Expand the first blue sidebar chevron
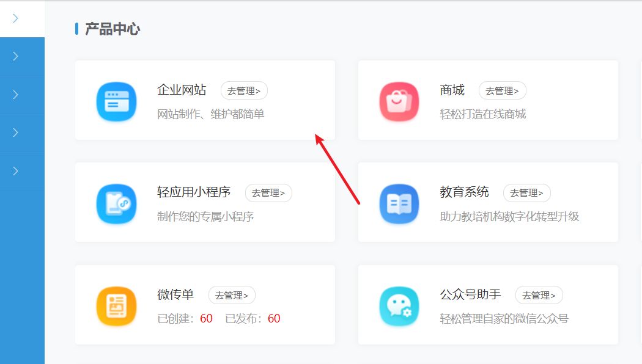Screen dimensions: 642x364 coord(15,56)
